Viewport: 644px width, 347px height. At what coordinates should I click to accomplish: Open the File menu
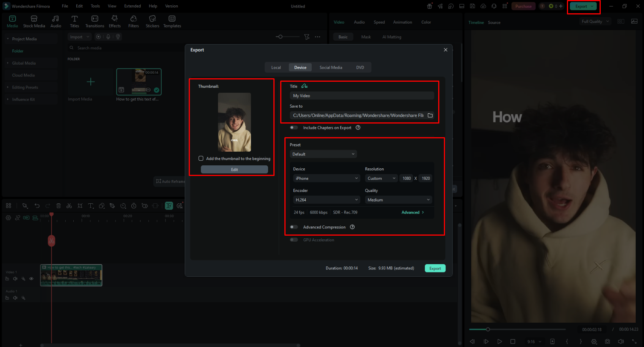coord(65,6)
